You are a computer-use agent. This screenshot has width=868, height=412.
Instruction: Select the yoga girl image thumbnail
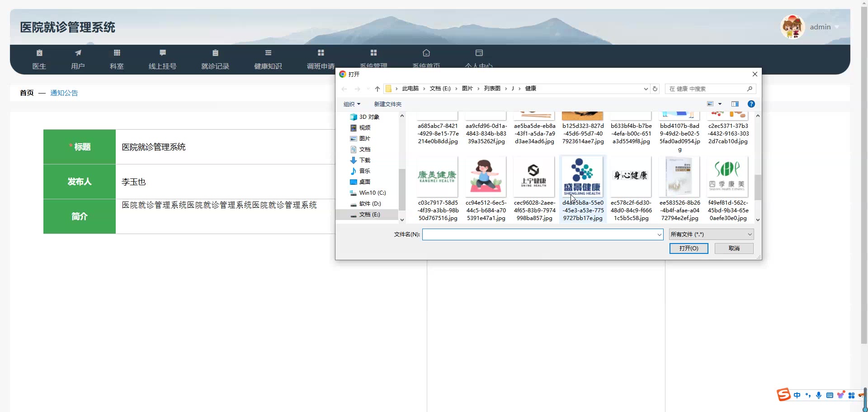[486, 177]
